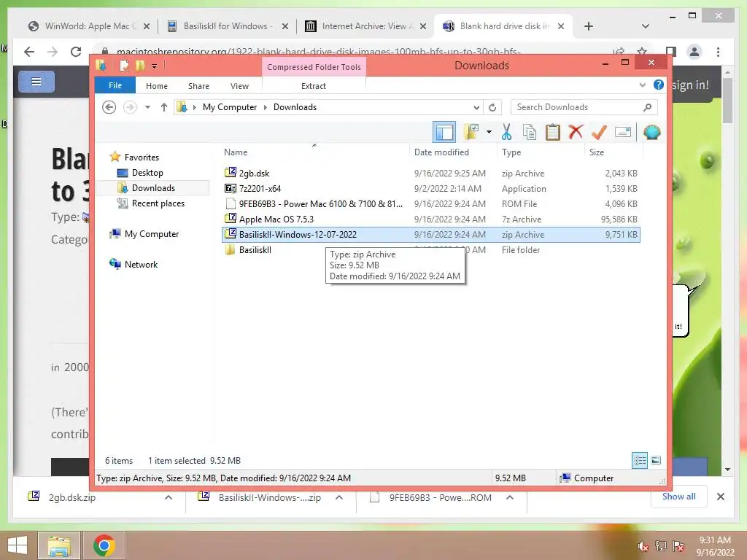Click the Explorer Forward arrow button
Screen dimensions: 747x560
(130, 107)
